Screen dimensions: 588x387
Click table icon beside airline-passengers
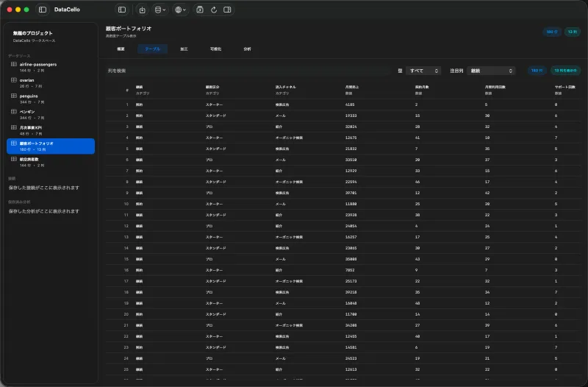[x=14, y=64]
